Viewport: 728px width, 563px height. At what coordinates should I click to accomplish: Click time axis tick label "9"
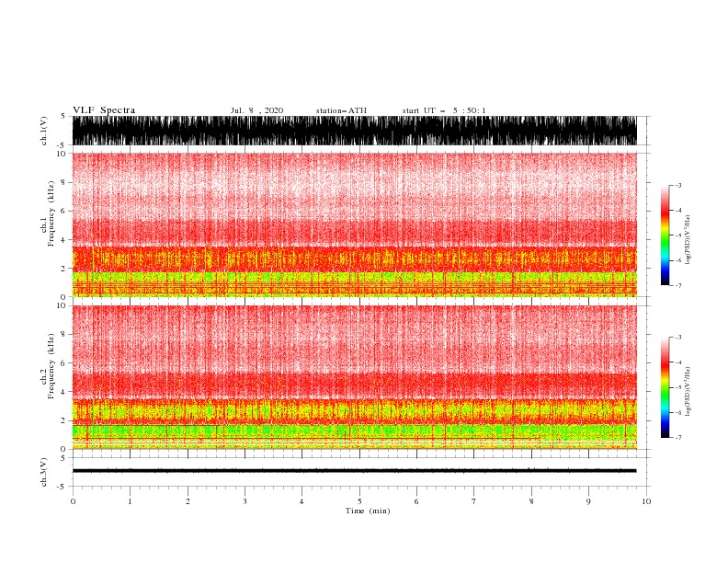pos(588,501)
